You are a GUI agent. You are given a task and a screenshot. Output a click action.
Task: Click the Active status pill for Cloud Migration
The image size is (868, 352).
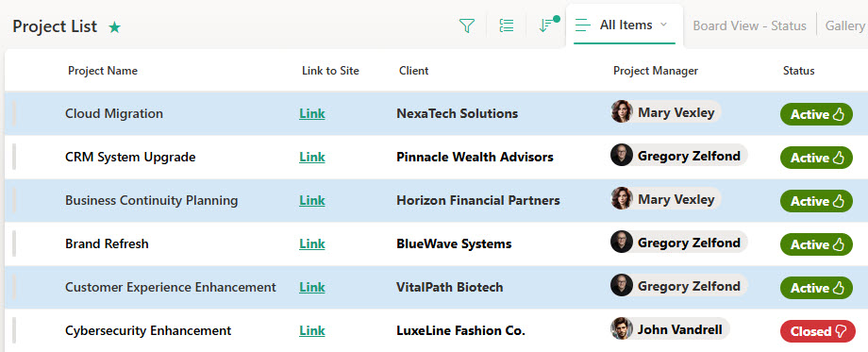click(x=816, y=114)
